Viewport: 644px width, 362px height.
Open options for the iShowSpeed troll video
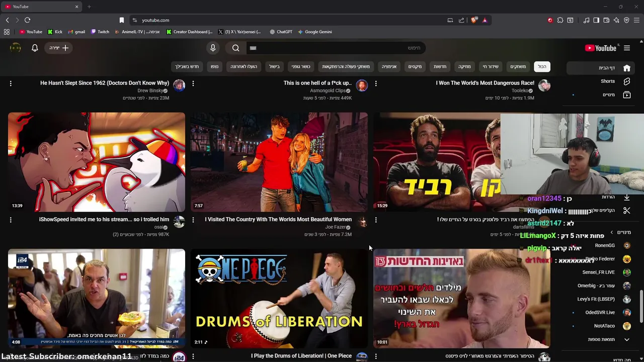pyautogui.click(x=11, y=220)
